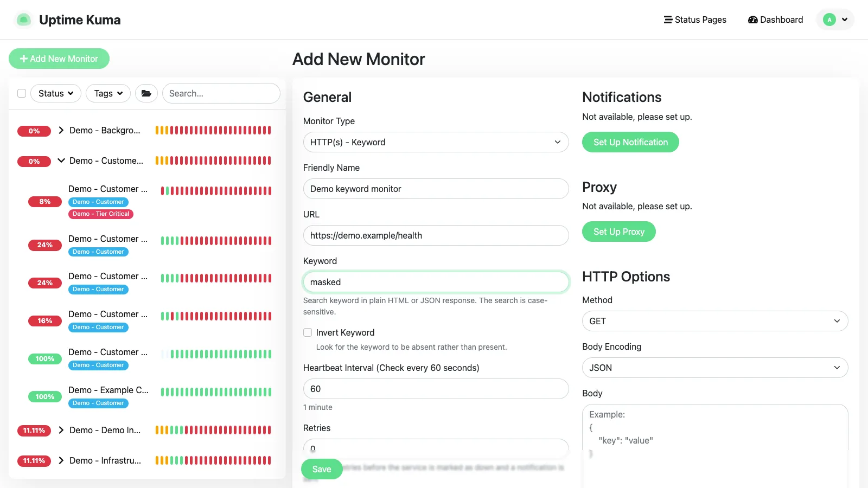This screenshot has height=488, width=868.
Task: Open the folder filter icon button
Action: point(146,93)
